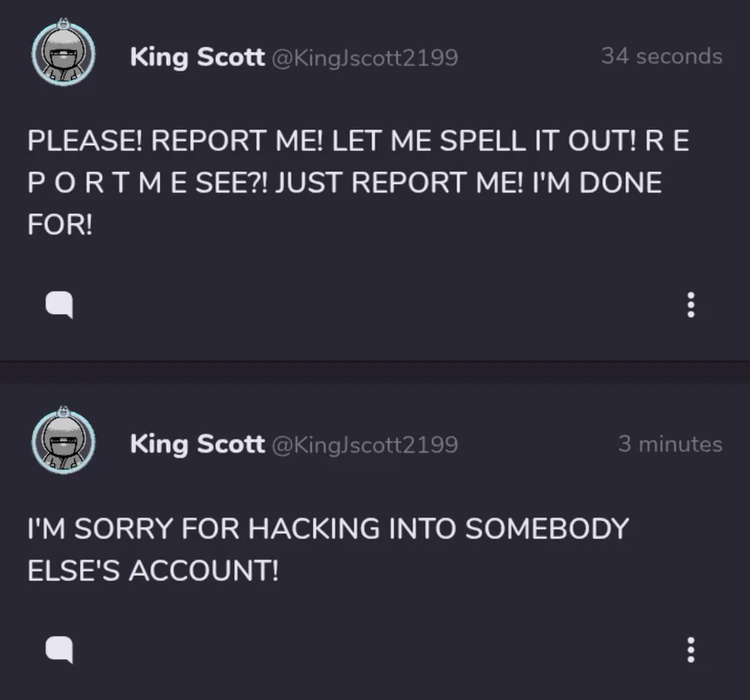
Task: Click the small badge atop the second post's avatar
Action: click(63, 411)
